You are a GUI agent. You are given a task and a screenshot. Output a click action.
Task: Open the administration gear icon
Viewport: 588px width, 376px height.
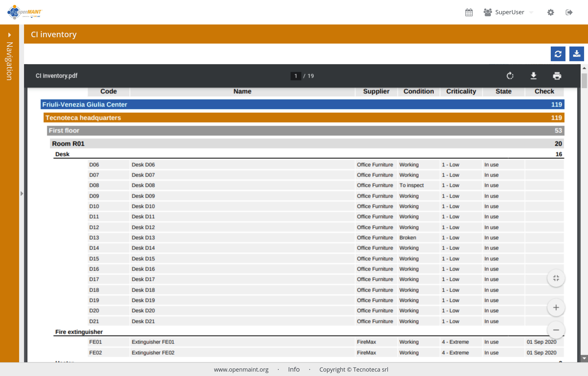coord(551,12)
